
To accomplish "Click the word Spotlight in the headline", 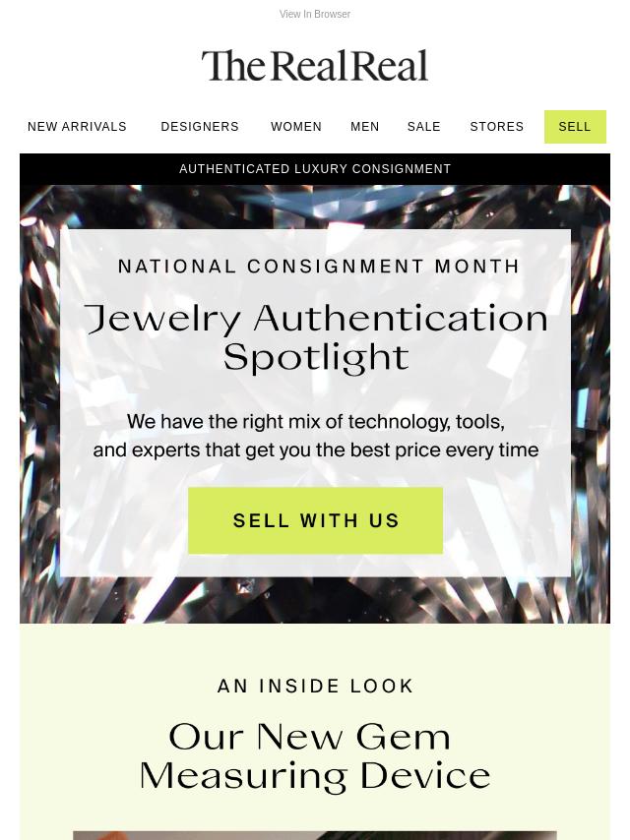I will pyautogui.click(x=316, y=357).
